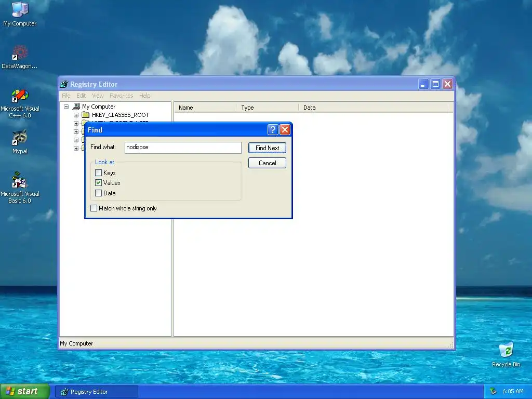Collapse the My Computer tree root
Screen dimensions: 532x399
(x=66, y=107)
